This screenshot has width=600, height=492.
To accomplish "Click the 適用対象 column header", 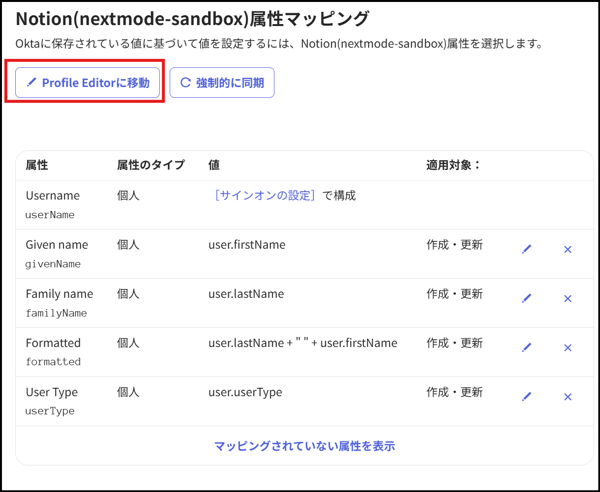I will click(x=453, y=165).
